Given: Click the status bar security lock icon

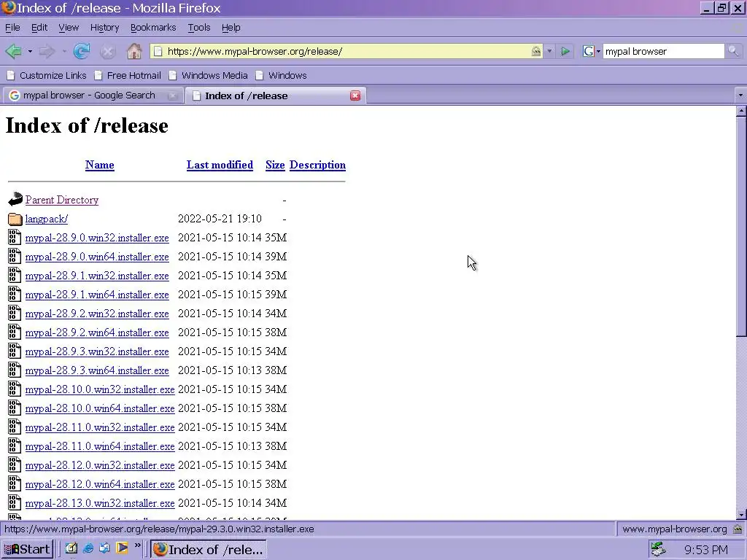Looking at the screenshot, I should tap(738, 529).
